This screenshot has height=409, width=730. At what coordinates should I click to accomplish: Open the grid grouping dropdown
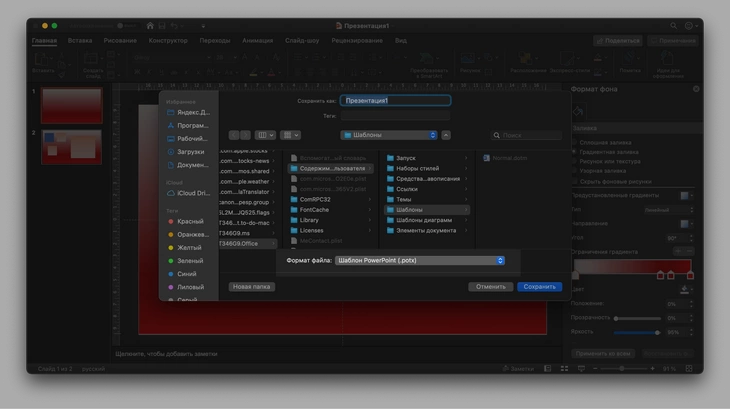pos(291,135)
